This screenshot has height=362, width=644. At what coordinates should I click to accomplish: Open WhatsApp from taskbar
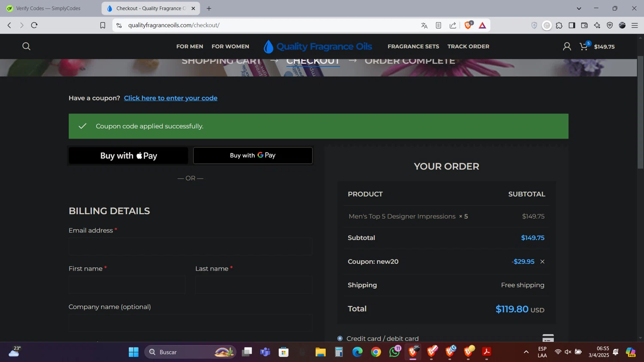pyautogui.click(x=395, y=352)
